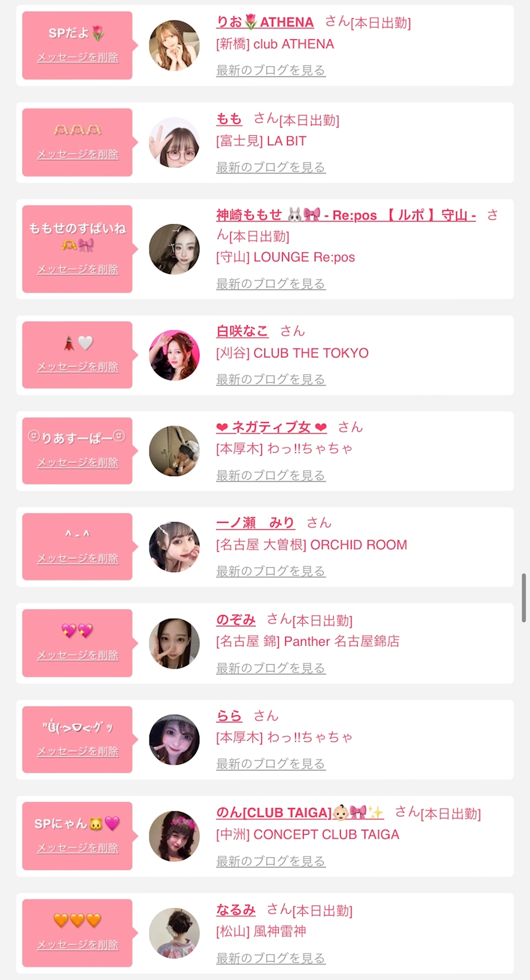The height and width of the screenshot is (980, 530).
Task: Click なるみ's profile photo
Action: (174, 933)
